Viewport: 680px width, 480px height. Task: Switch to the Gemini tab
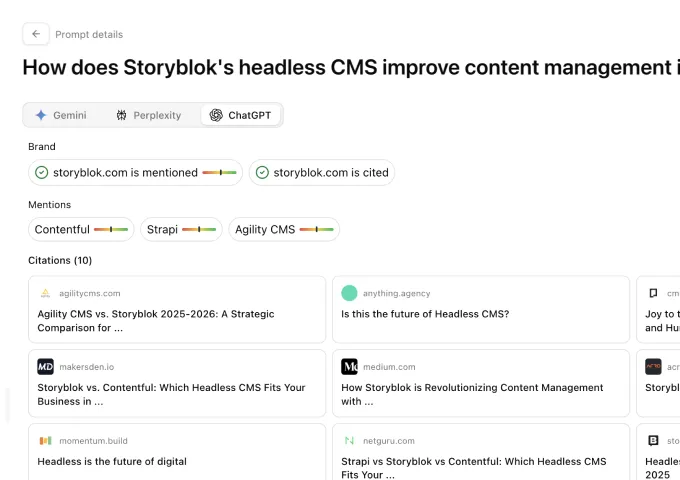click(x=61, y=115)
